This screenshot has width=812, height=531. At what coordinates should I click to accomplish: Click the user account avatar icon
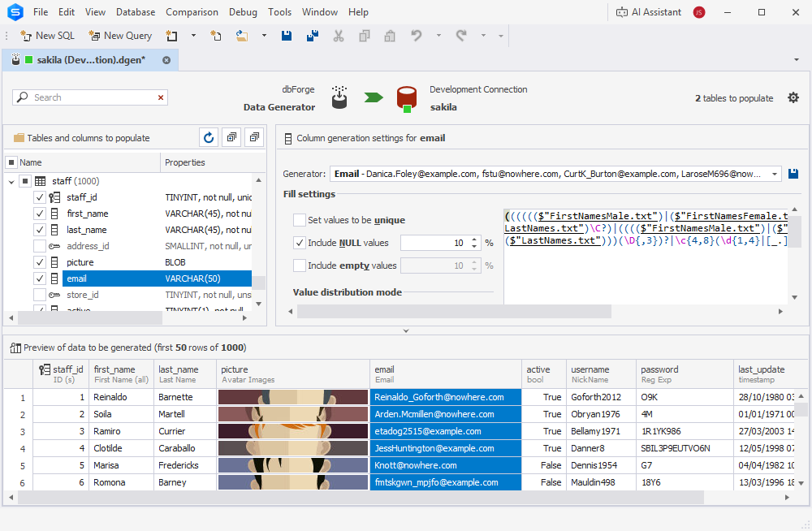pyautogui.click(x=699, y=12)
